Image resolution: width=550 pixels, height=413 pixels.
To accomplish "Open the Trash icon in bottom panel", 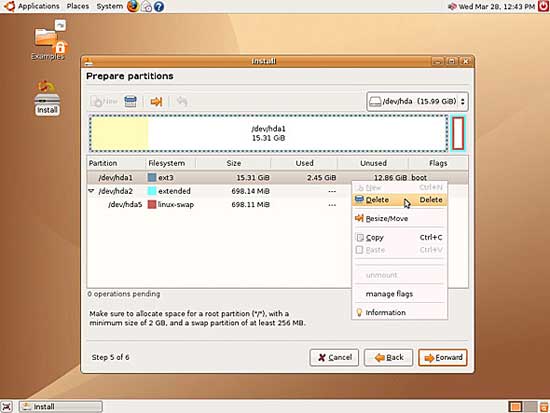I will click(x=544, y=407).
